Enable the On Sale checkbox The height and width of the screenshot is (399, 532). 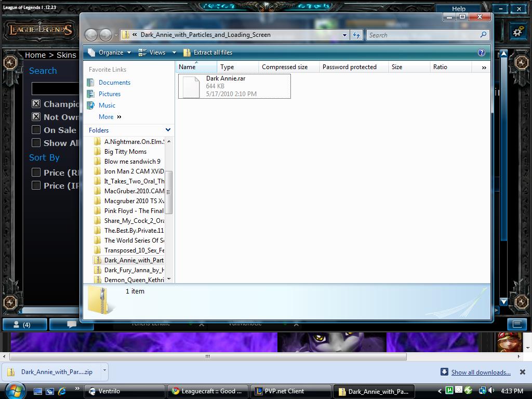point(36,130)
